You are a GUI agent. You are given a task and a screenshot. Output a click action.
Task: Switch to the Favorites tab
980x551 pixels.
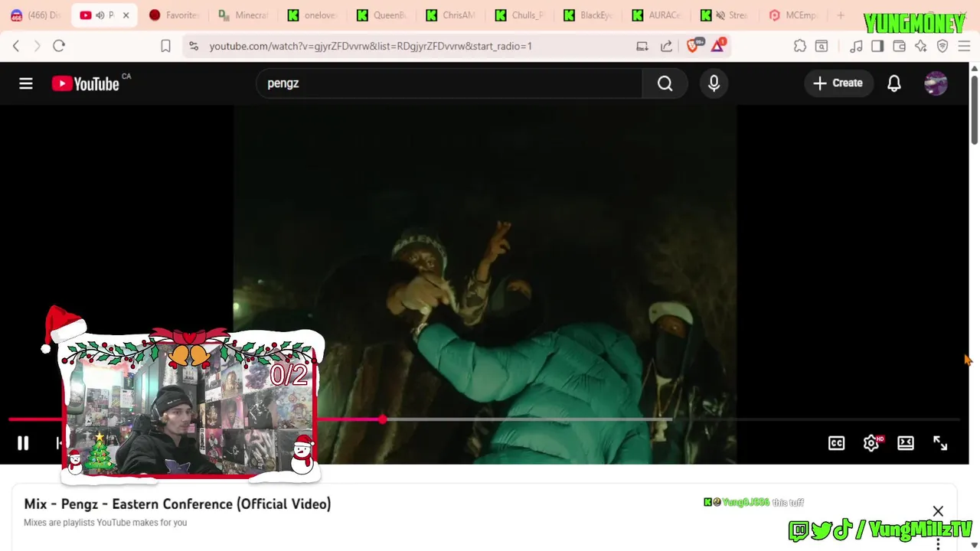(x=175, y=15)
